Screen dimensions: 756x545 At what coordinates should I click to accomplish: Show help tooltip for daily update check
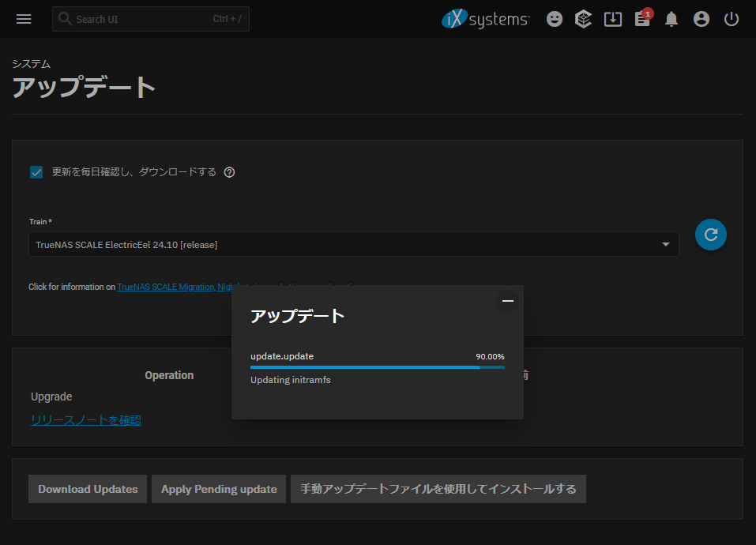coord(230,172)
